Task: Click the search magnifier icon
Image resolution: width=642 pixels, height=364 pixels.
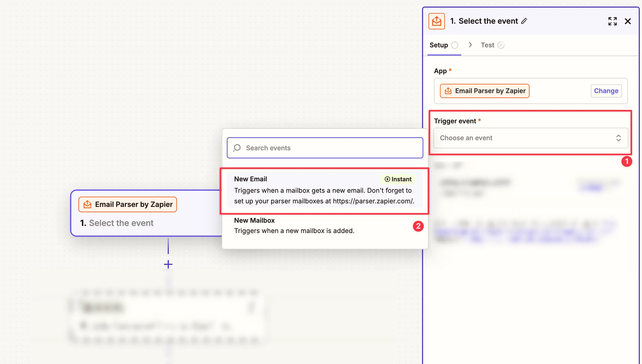Action: click(237, 148)
